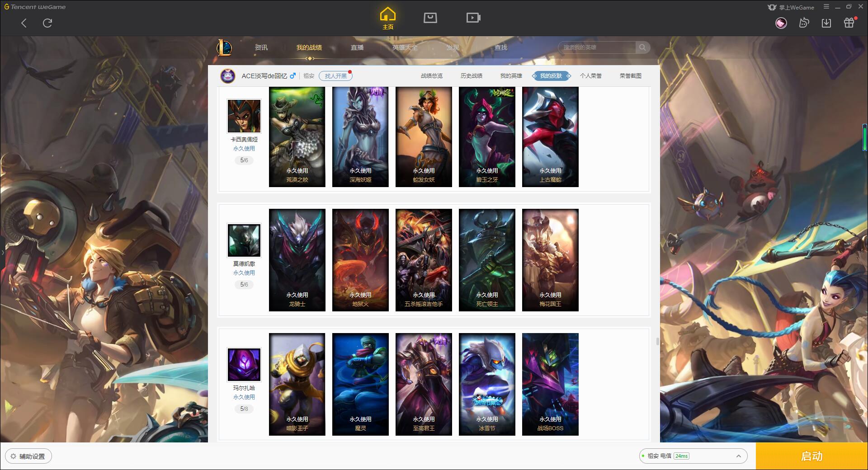Open the 查找 tab
This screenshot has width=868, height=470.
(x=501, y=47)
